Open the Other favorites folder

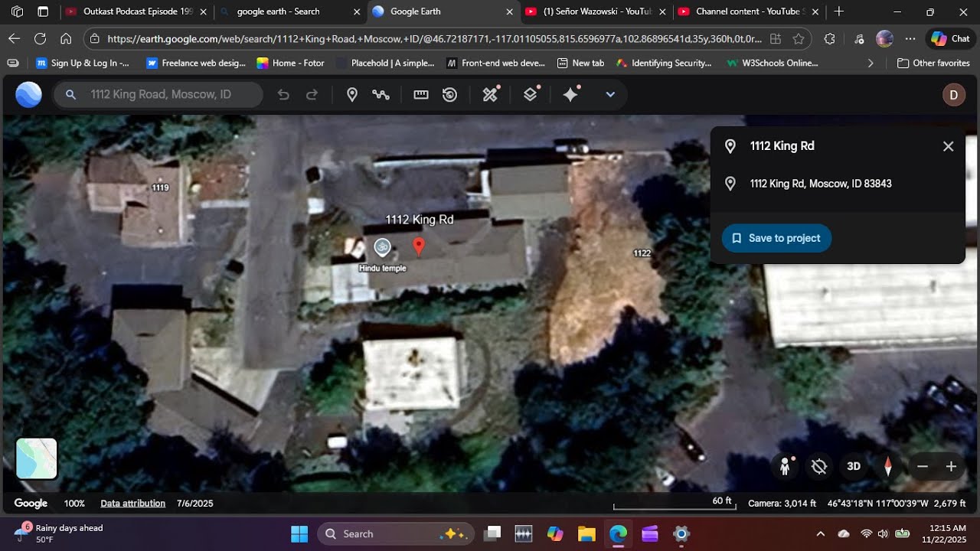(x=933, y=64)
